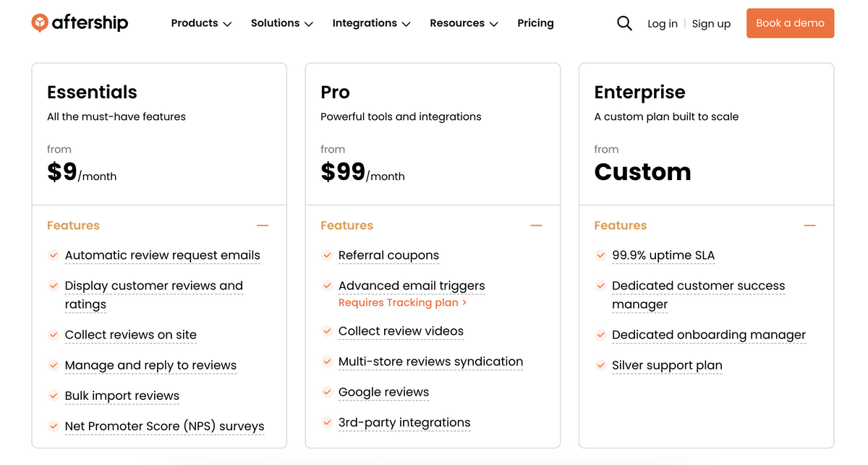Screen dimensions: 868x465
Task: Open the Advanced email triggers link
Action: point(412,286)
